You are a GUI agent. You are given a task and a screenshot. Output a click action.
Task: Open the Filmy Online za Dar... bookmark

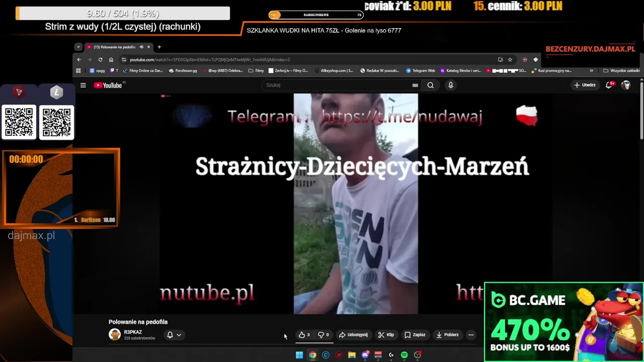coord(143,71)
